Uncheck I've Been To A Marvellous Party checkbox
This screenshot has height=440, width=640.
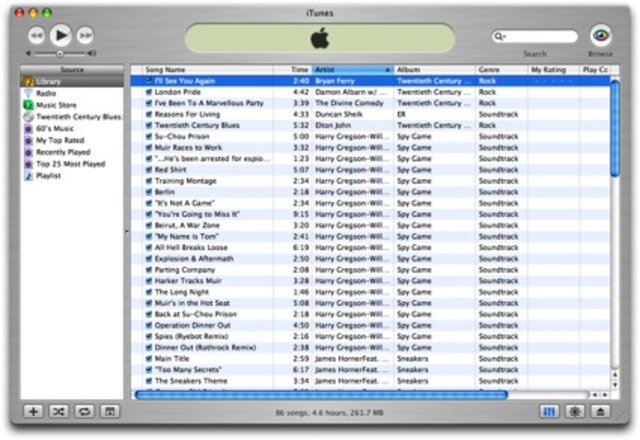(x=149, y=103)
